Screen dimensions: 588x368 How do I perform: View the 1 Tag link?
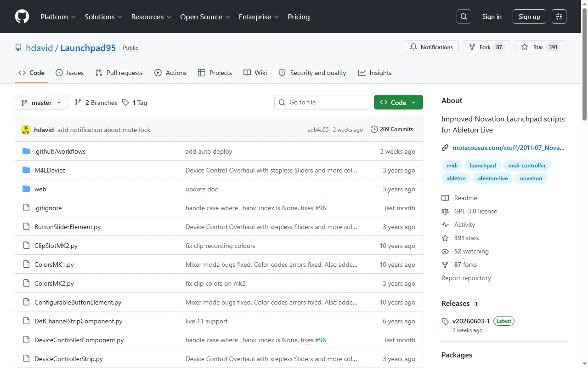[135, 103]
